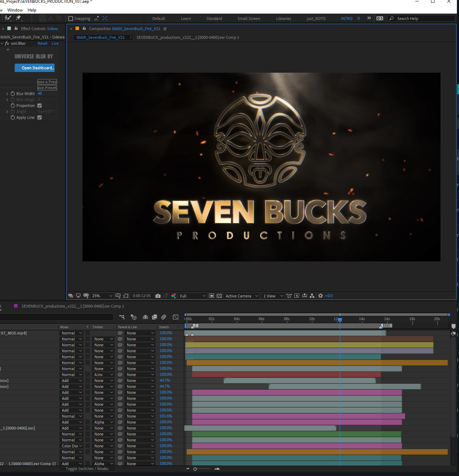The image size is (459, 476).
Task: Show more workspaces with double chevron
Action: tap(369, 18)
